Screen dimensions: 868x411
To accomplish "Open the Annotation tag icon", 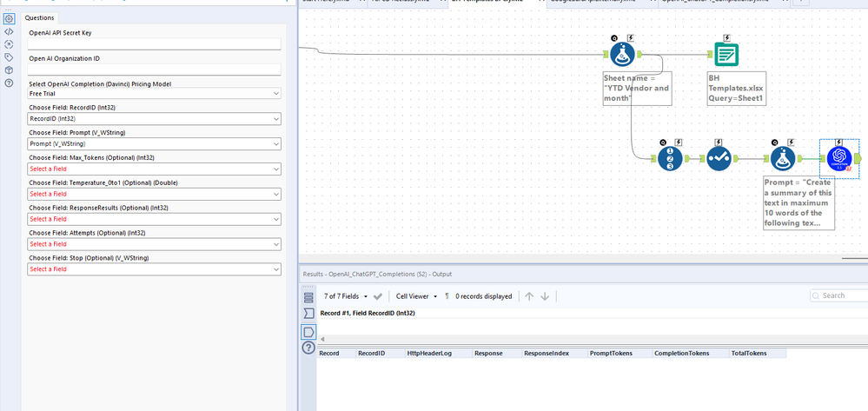I will pos(9,57).
